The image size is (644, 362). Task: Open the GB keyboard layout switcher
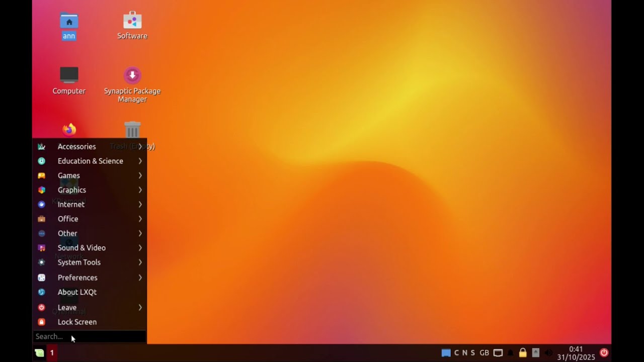pyautogui.click(x=484, y=353)
